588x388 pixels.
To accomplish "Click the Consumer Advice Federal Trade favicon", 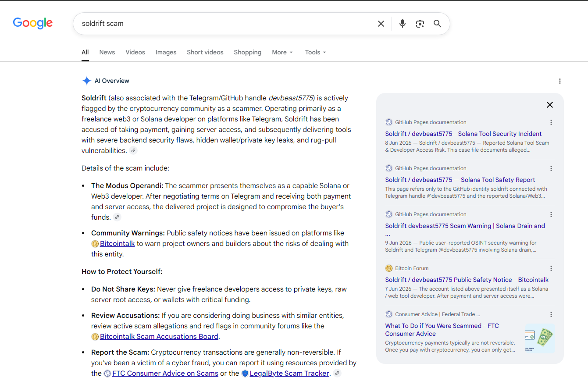I will click(389, 314).
